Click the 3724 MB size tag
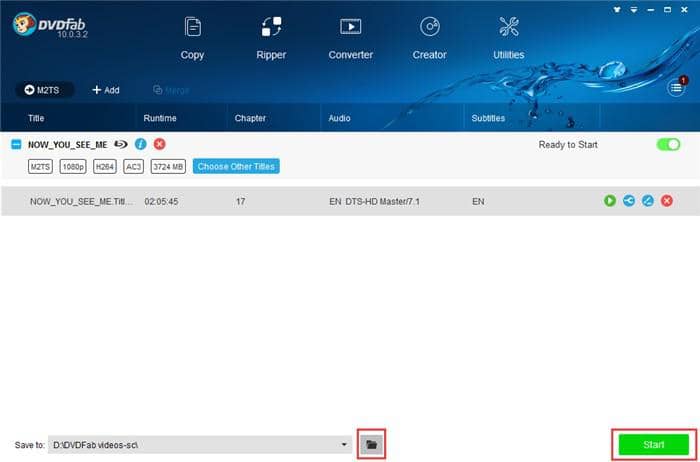The image size is (700, 462). pyautogui.click(x=168, y=167)
